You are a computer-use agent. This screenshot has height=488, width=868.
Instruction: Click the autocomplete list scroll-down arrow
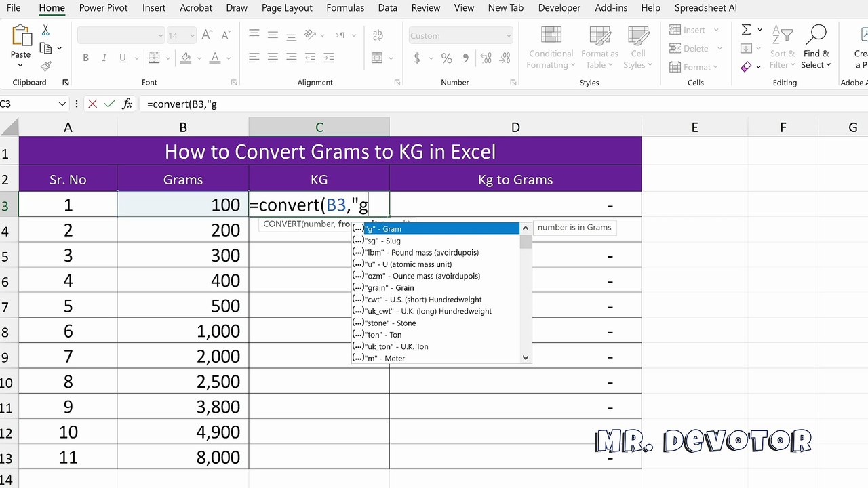pyautogui.click(x=526, y=357)
